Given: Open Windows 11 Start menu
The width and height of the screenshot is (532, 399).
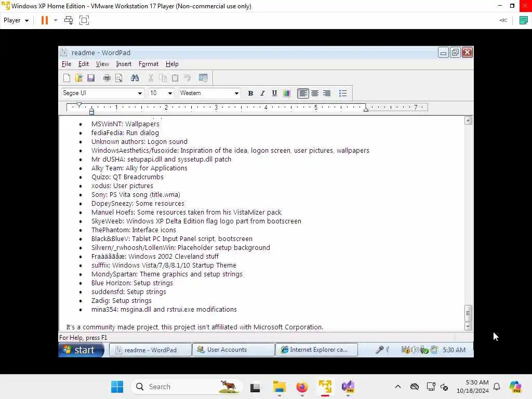Looking at the screenshot, I should (117, 387).
